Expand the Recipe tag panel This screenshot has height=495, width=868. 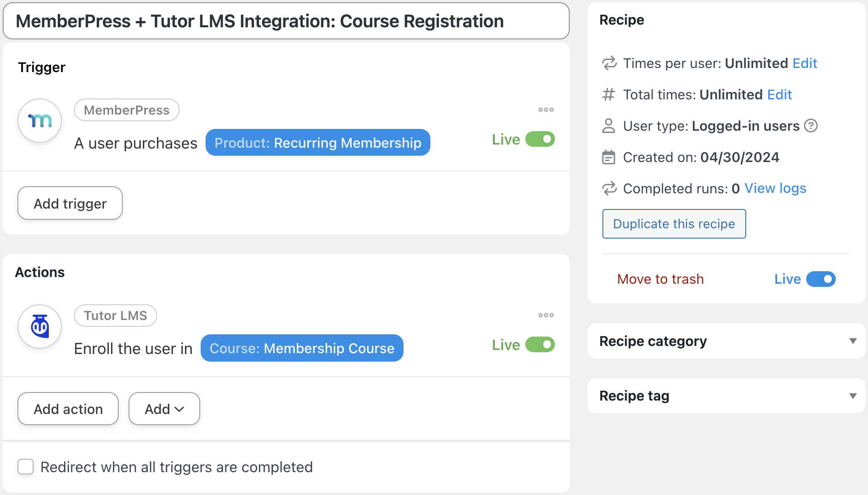pyautogui.click(x=853, y=396)
